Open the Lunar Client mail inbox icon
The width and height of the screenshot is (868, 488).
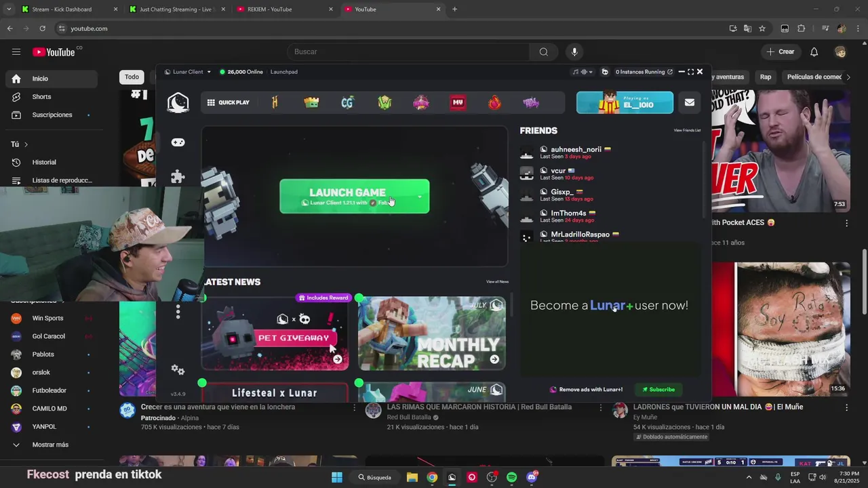click(690, 102)
